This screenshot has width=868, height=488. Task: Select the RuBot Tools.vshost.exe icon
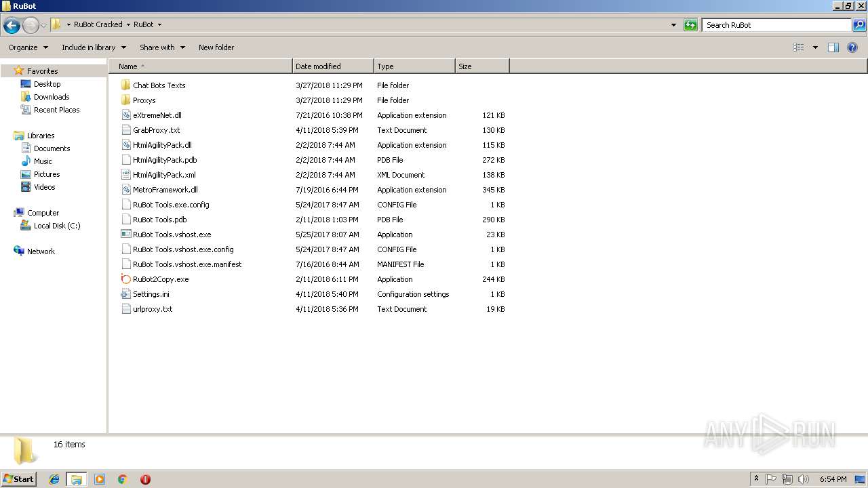[125, 235]
